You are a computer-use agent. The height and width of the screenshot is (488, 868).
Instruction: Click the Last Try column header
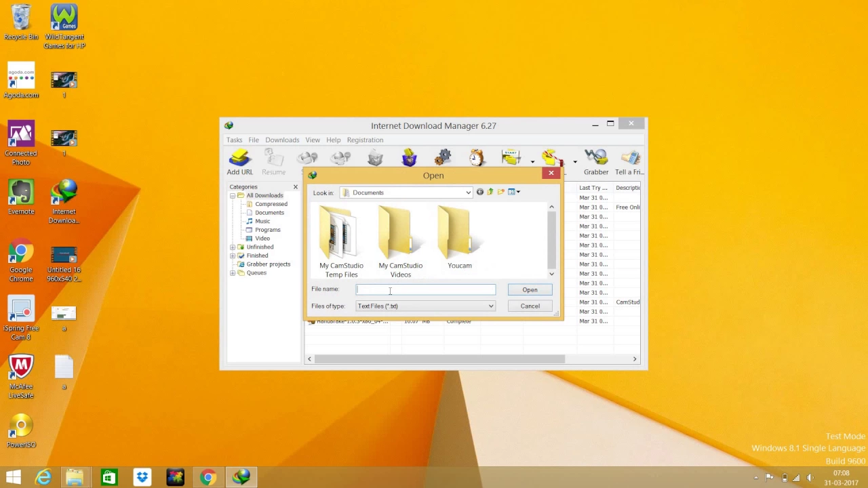[x=593, y=188]
